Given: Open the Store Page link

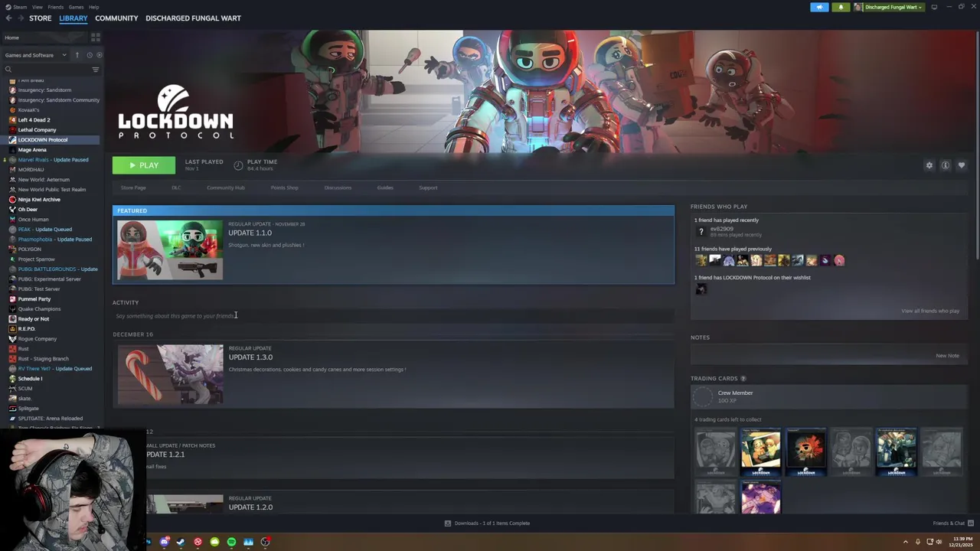Looking at the screenshot, I should pos(133,187).
